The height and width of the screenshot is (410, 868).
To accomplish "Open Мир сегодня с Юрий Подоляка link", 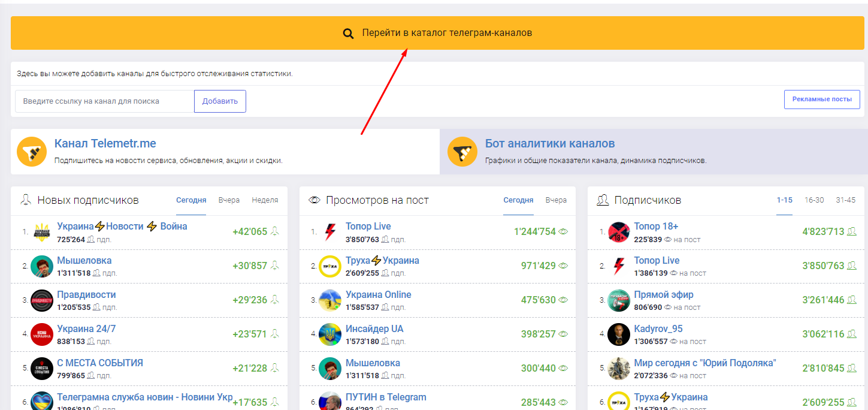I will tap(705, 363).
